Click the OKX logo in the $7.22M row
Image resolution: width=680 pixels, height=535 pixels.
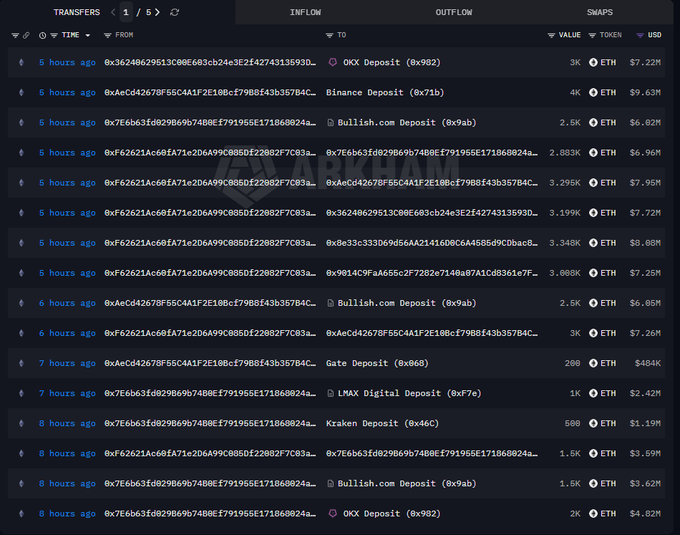(333, 62)
